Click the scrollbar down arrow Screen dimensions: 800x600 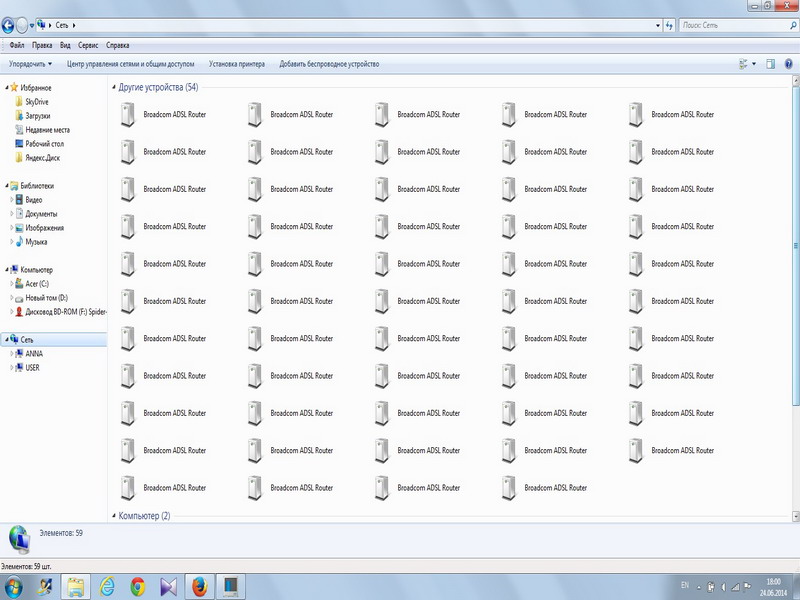coord(795,517)
